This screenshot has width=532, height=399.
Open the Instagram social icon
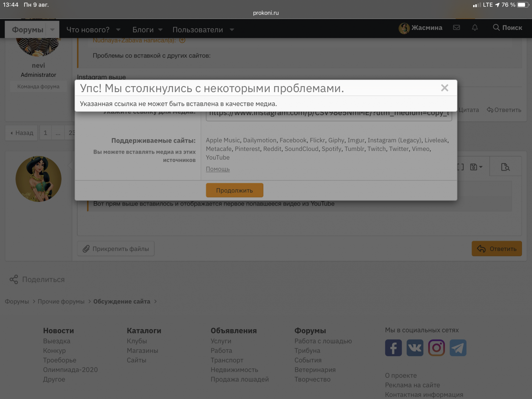tap(436, 348)
